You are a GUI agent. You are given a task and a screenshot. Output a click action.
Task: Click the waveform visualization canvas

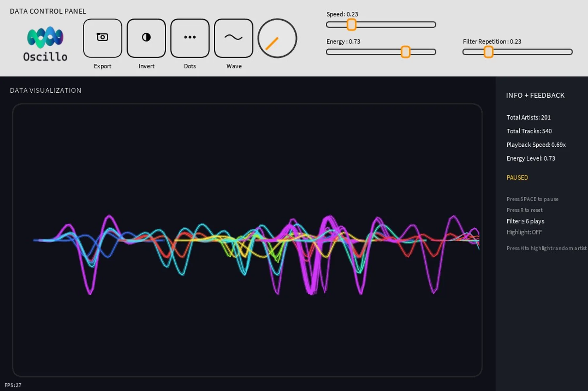247,240
